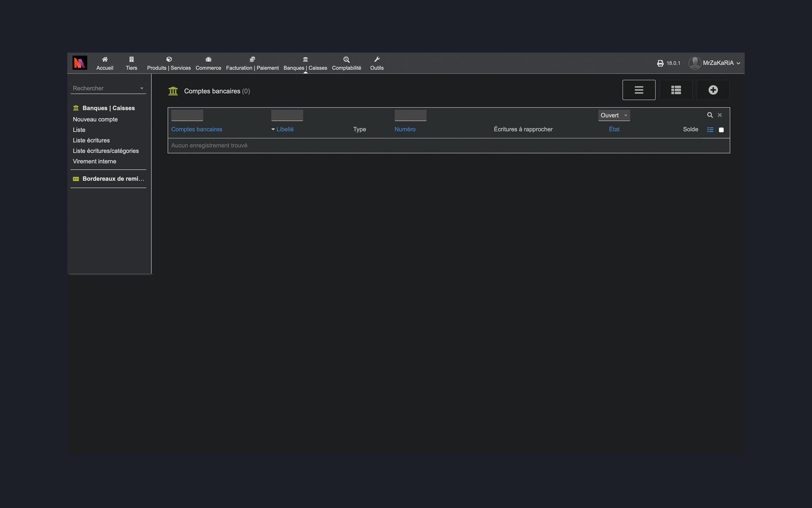
Task: Click the Numéro filter input field
Action: (410, 115)
